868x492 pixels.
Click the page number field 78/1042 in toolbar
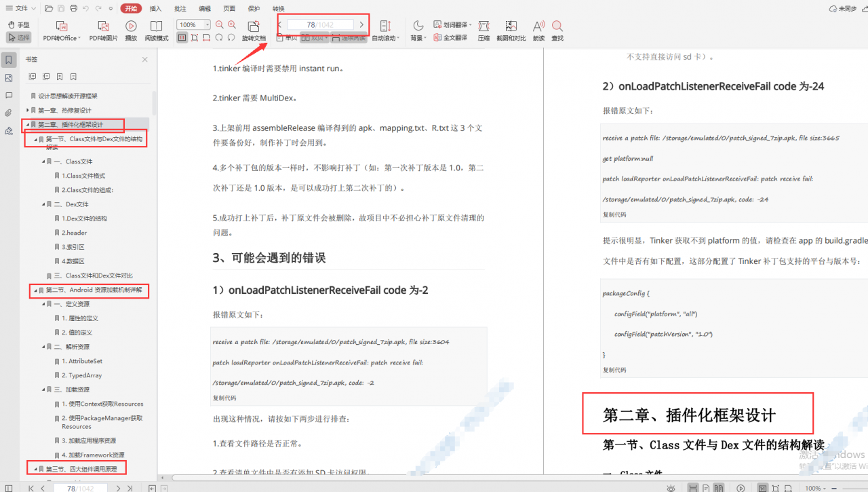pos(320,24)
